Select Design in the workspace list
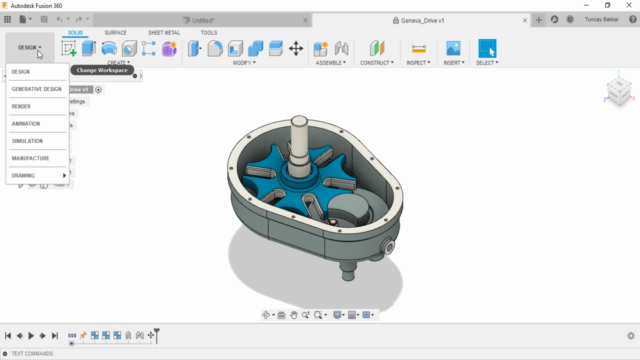The image size is (640, 360). coord(37,71)
